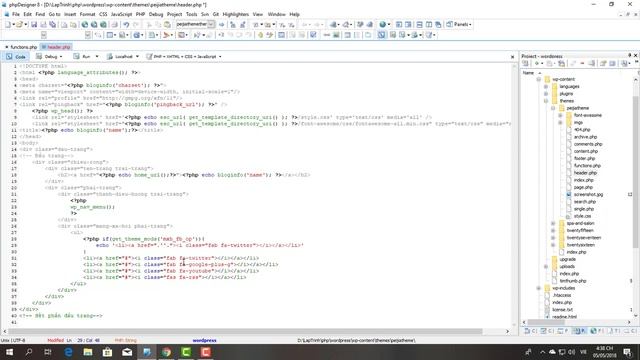Click the green add icon in Project panel toolbar

[536, 63]
